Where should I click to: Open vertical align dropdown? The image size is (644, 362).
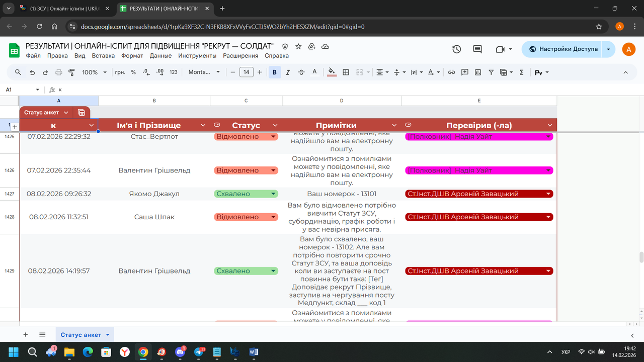(399, 72)
